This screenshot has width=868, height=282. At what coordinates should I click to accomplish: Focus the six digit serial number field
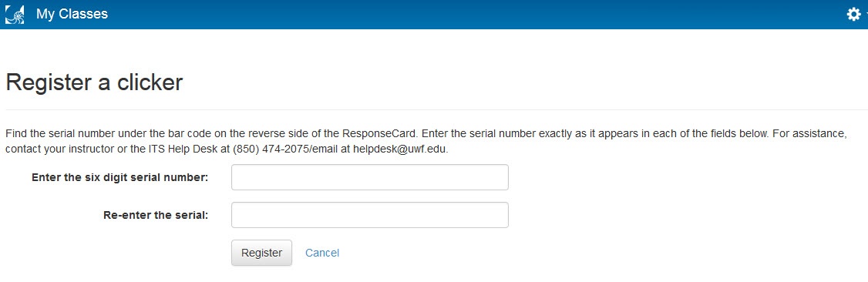click(370, 177)
